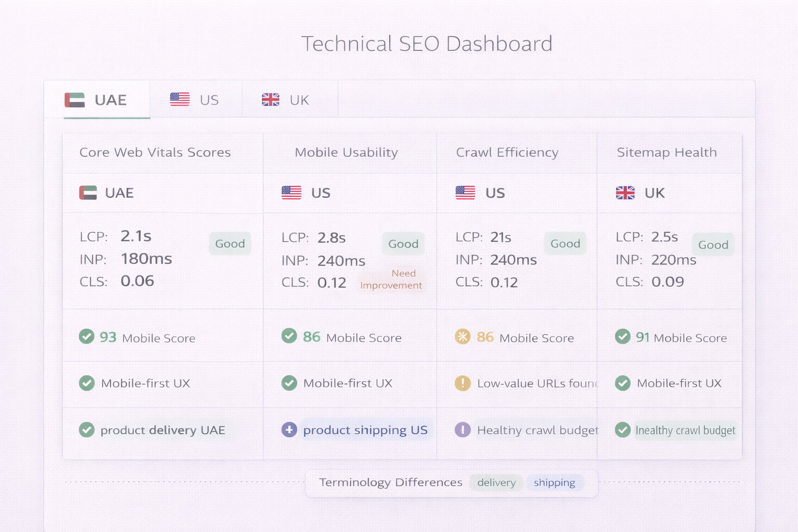Click the orange warning icon beside Low-value URLs found

pos(462,383)
